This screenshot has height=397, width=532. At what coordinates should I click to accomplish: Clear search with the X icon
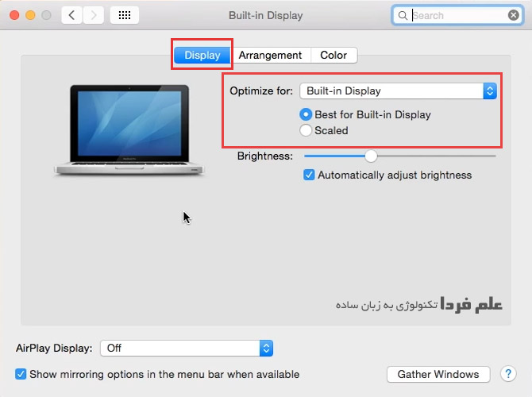[x=513, y=15]
